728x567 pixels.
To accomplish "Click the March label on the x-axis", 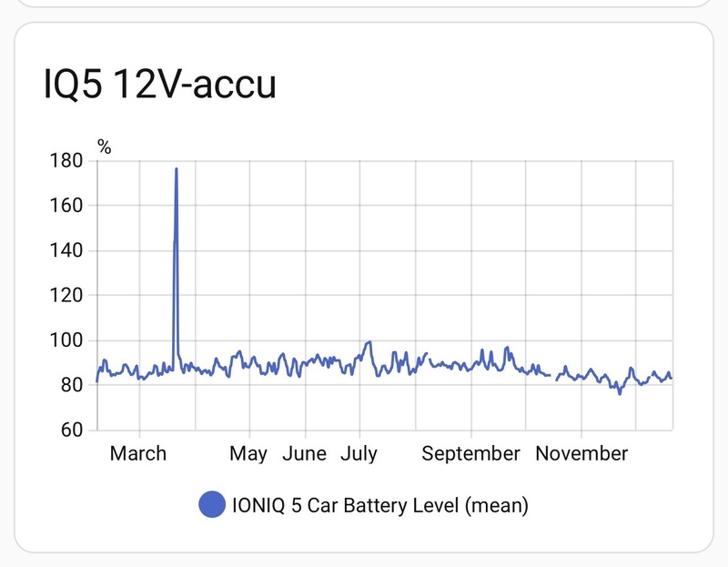I will coord(138,453).
